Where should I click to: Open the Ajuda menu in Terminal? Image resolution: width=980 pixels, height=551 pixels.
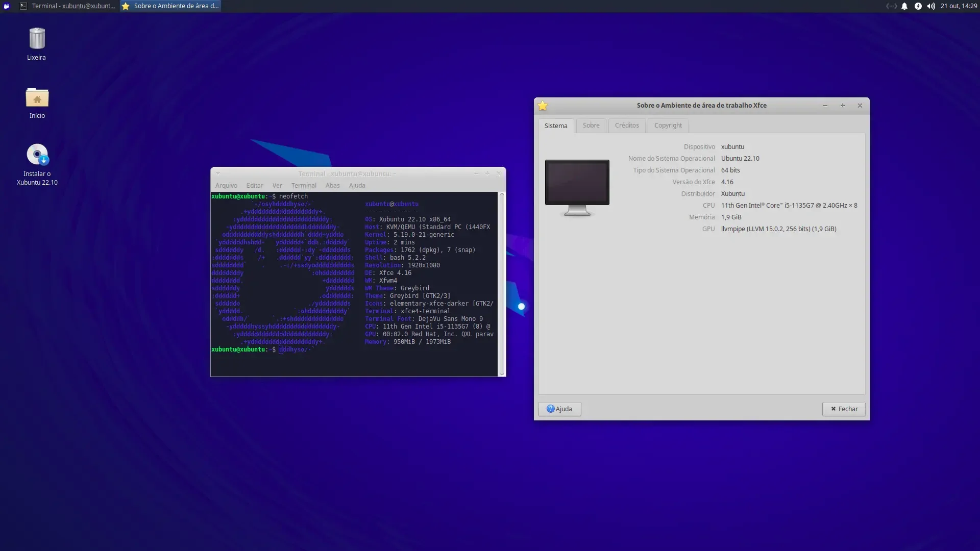tap(357, 186)
